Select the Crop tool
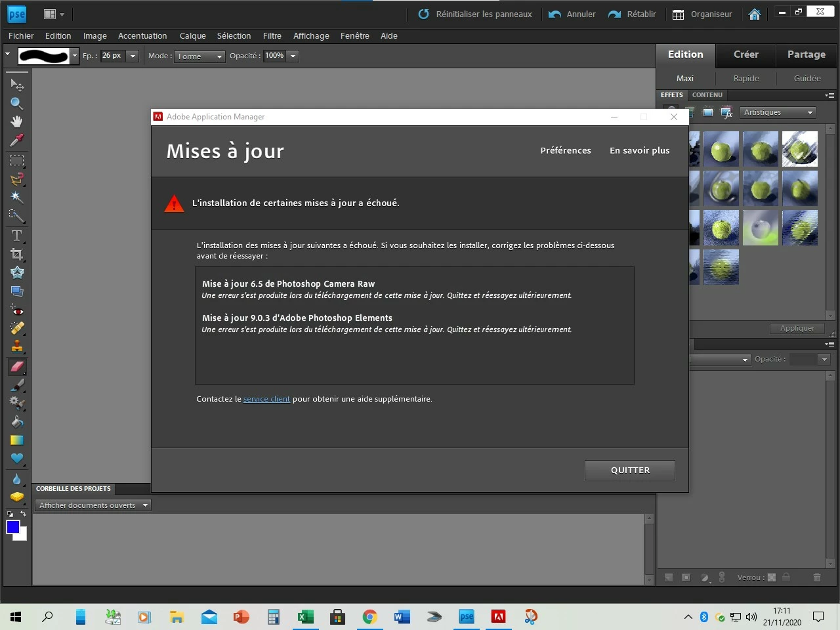The image size is (840, 630). (17, 254)
